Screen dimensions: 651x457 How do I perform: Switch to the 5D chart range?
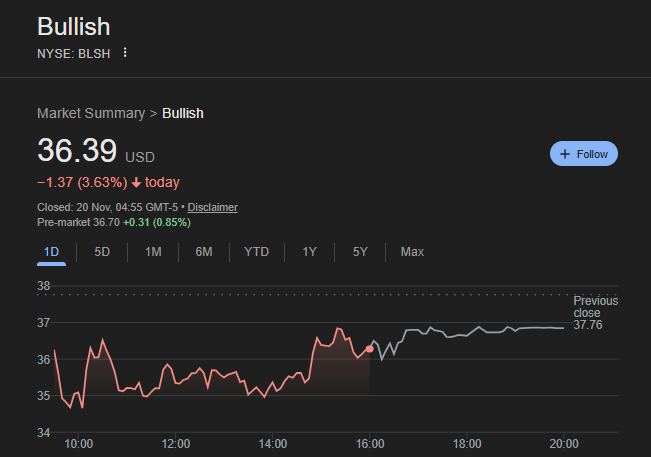[102, 252]
